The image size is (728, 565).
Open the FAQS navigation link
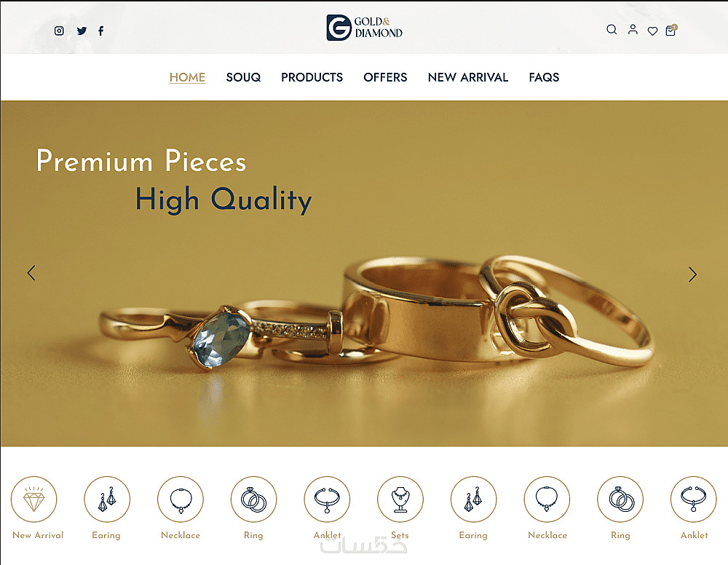(x=544, y=77)
